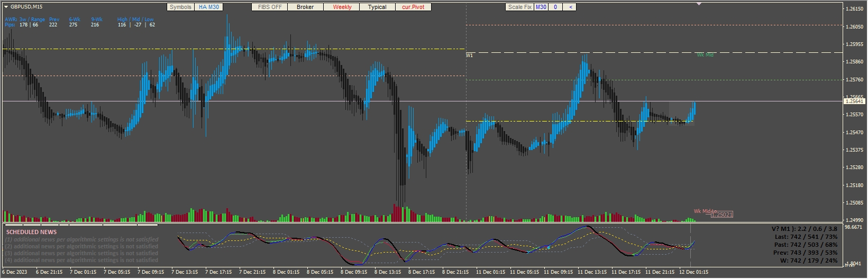The height and width of the screenshot is (279, 868).
Task: Click the AWR: 3w / Range label
Action: point(25,20)
